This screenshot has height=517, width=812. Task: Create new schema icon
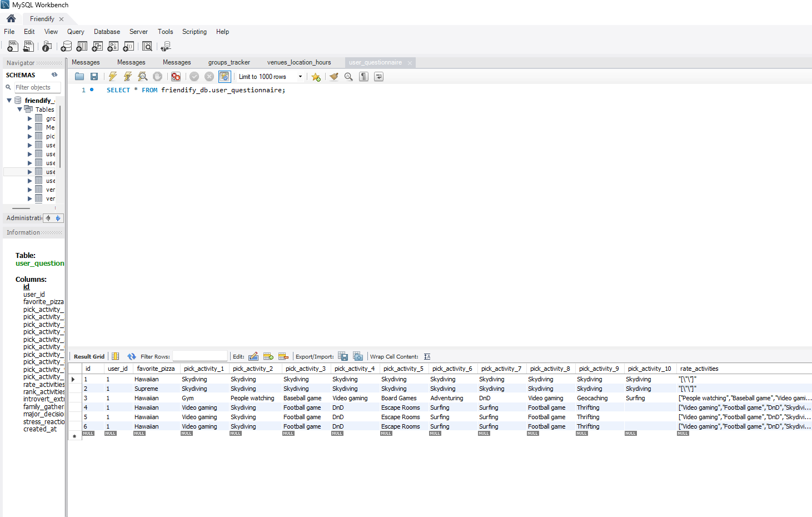pos(66,47)
